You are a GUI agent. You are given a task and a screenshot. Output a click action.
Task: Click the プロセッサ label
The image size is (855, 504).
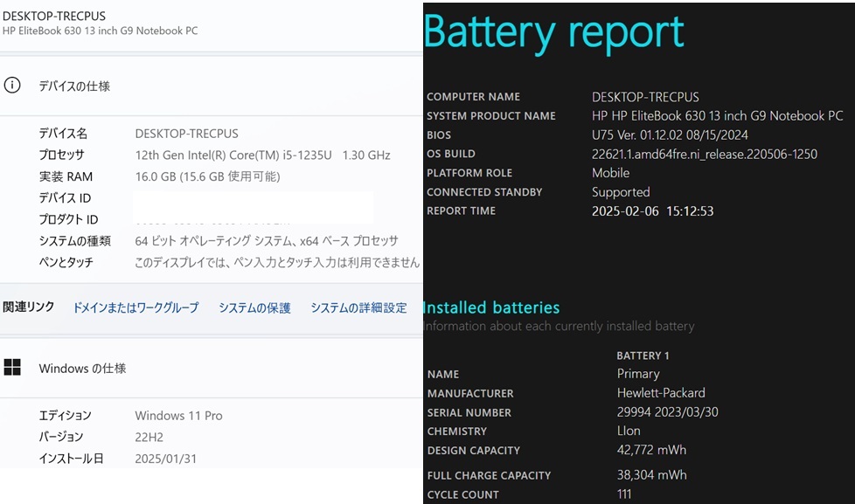coord(61,155)
